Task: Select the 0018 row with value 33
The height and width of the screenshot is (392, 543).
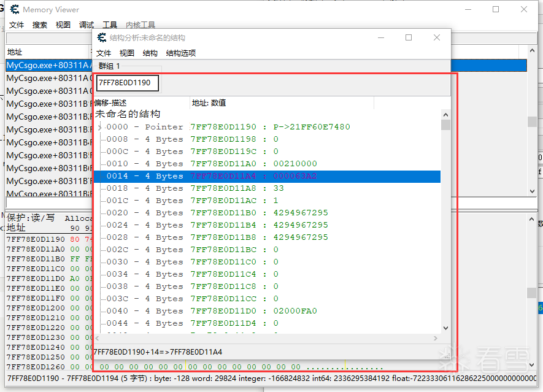Action: pos(267,188)
